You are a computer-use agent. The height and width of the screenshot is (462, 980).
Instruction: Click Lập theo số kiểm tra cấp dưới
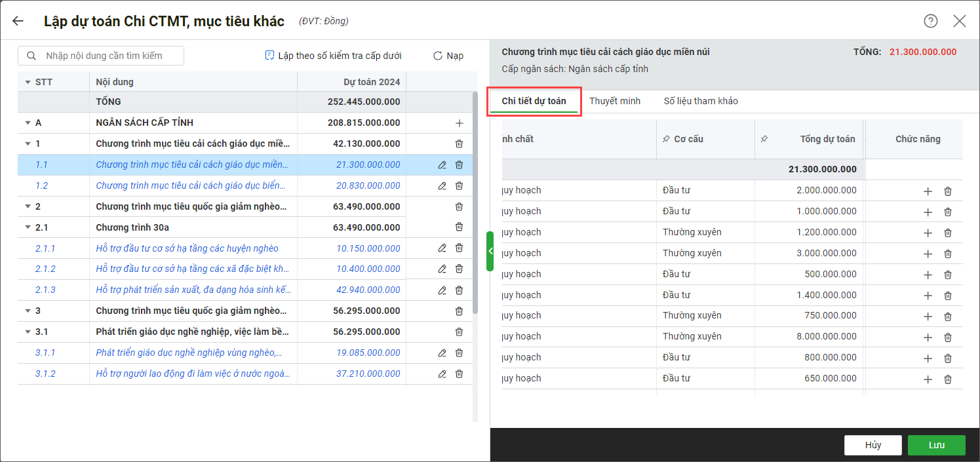click(333, 56)
